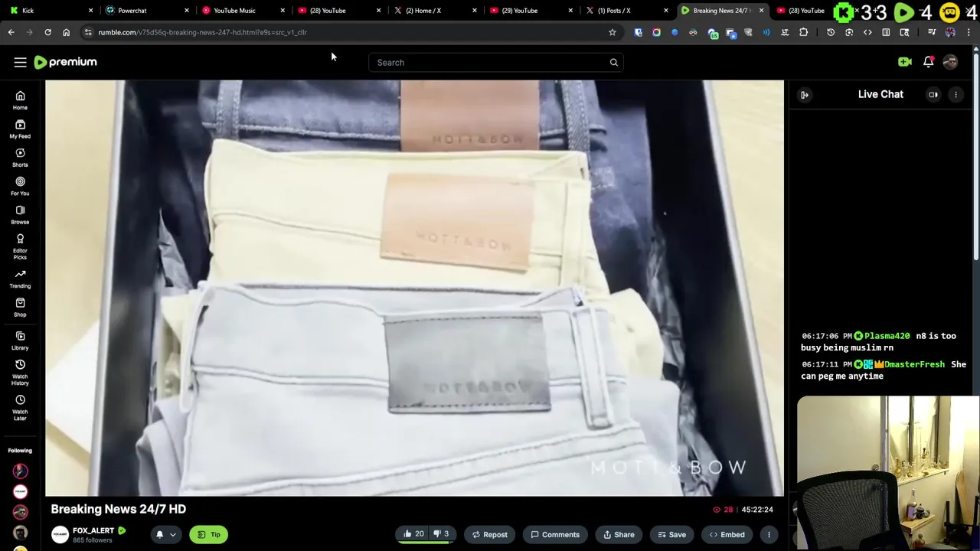
Task: Open first followed channel avatar in sidebar
Action: pos(20,471)
